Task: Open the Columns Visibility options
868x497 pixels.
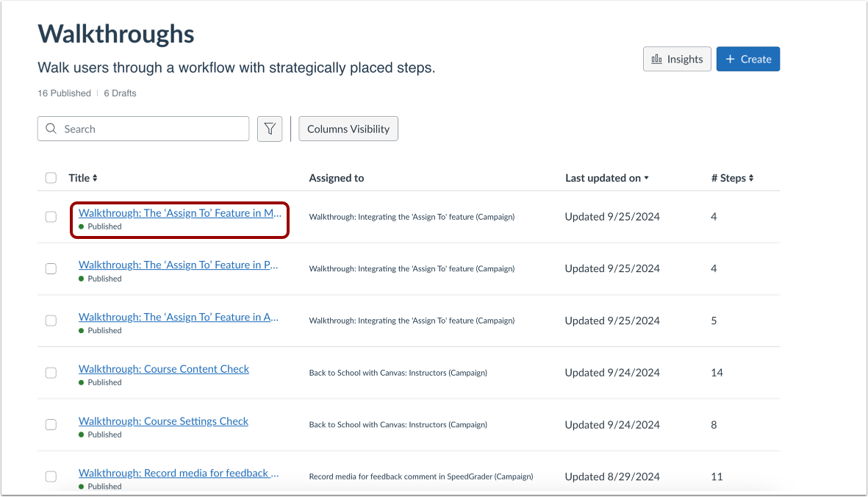Action: pos(348,129)
